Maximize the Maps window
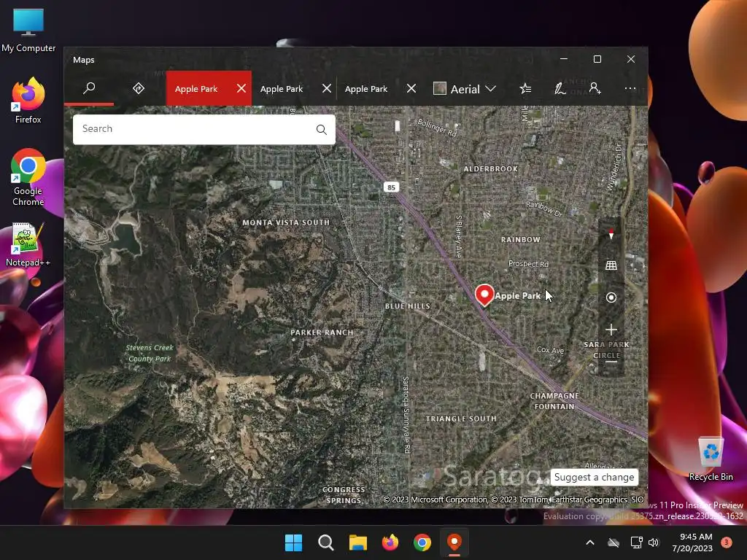747x560 pixels. [x=597, y=59]
